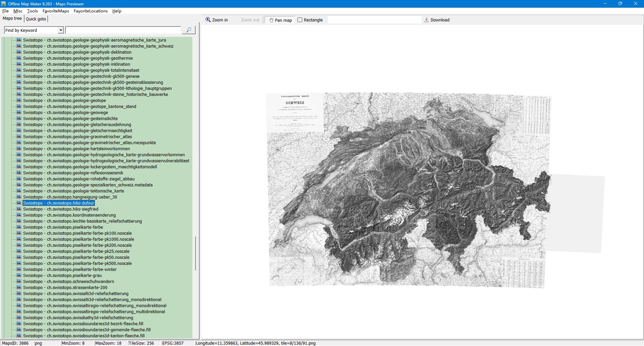Click map icon beside hiks-siegfried entry

tap(19, 209)
